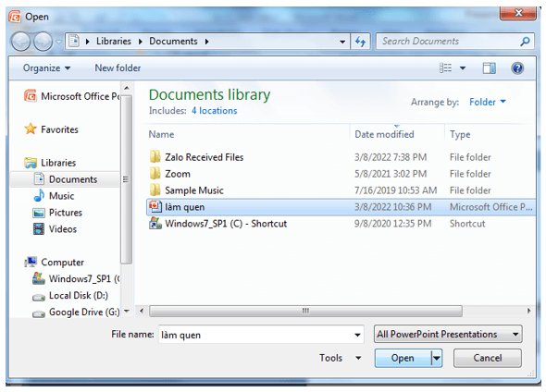Click the File name input field
Viewport: 546px width, 392px height.
(x=261, y=335)
